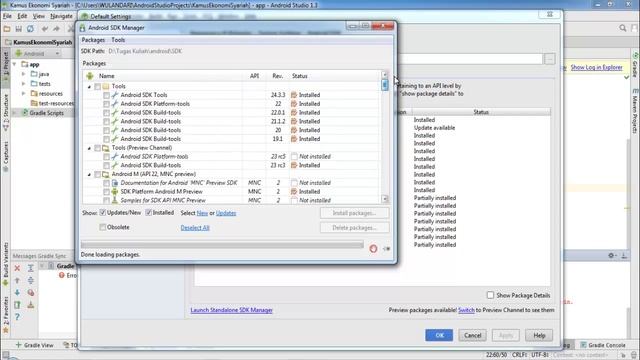Click the packages list scroll down arrow
The height and width of the screenshot is (360, 640).
pyautogui.click(x=384, y=199)
